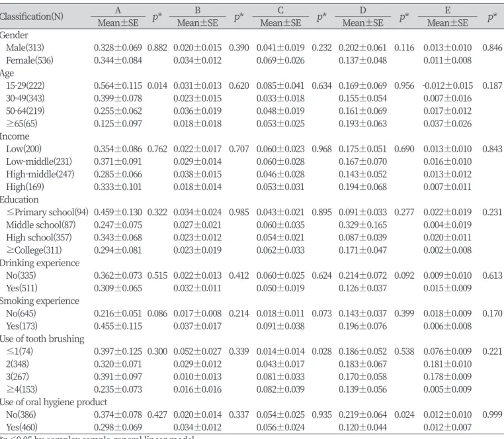Click the Yes(511) drinking row label

(x=22, y=288)
